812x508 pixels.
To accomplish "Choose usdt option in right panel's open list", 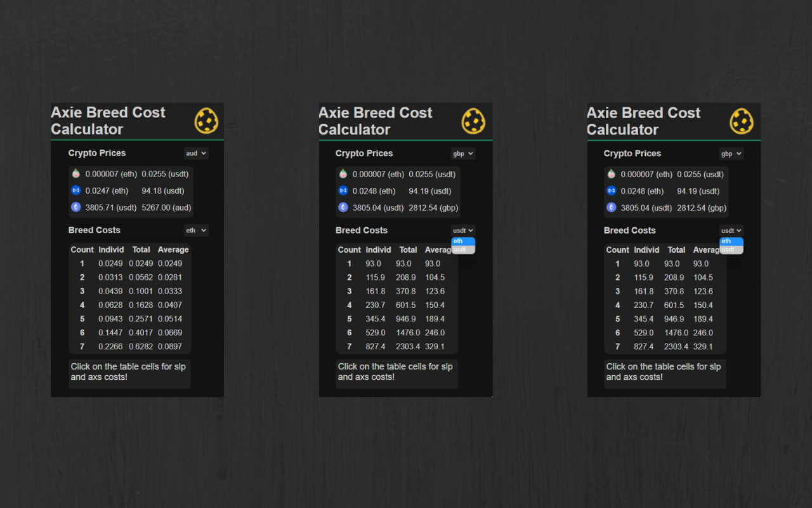I will (731, 250).
